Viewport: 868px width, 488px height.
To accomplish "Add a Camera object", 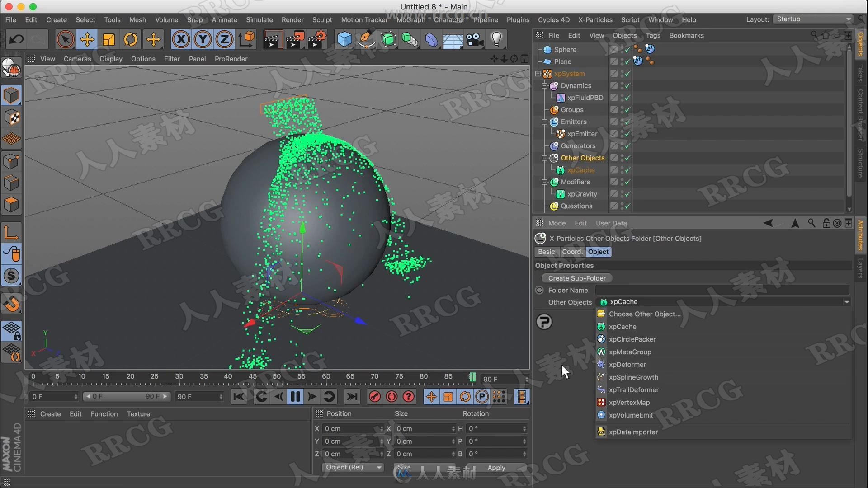I will pyautogui.click(x=475, y=40).
